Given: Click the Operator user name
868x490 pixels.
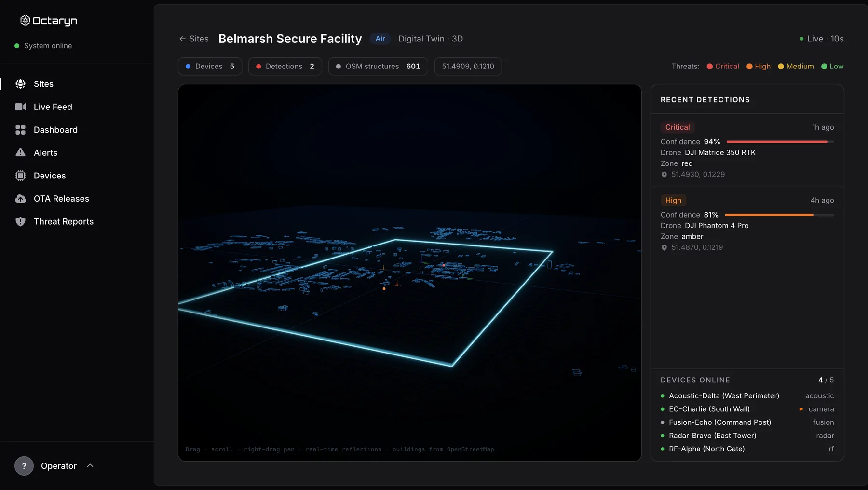Looking at the screenshot, I should pyautogui.click(x=59, y=466).
